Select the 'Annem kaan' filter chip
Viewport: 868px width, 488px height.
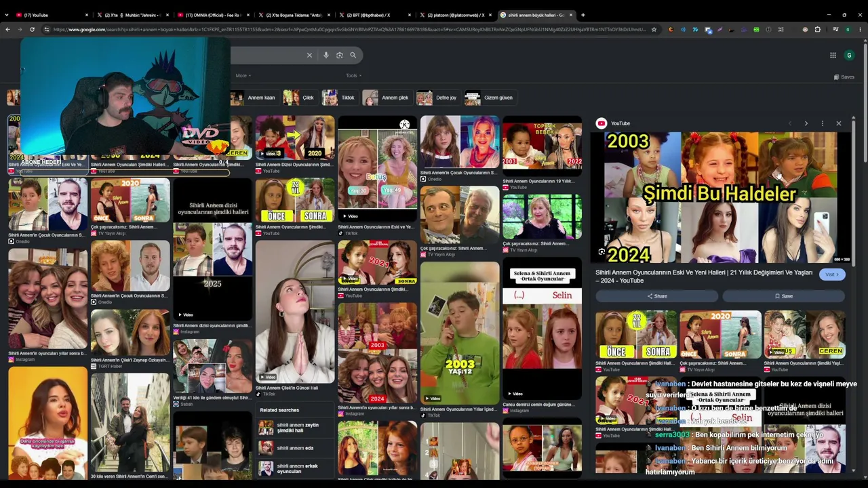254,98
